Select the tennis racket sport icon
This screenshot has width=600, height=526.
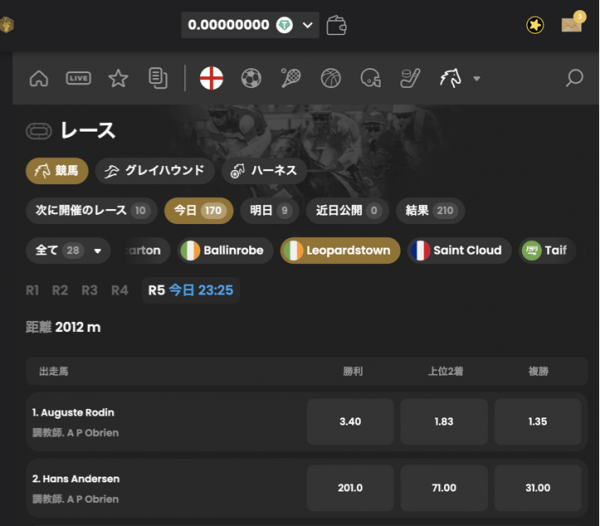(291, 78)
